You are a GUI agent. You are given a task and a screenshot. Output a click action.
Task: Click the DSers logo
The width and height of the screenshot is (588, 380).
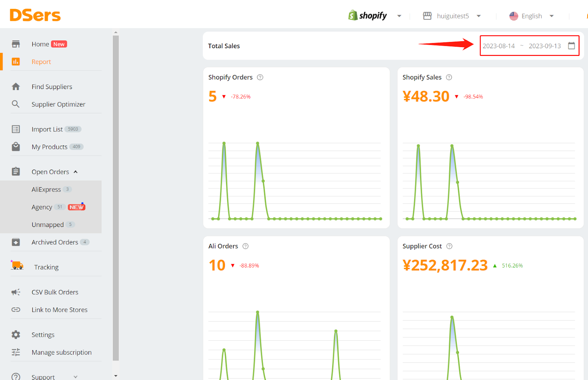[35, 15]
